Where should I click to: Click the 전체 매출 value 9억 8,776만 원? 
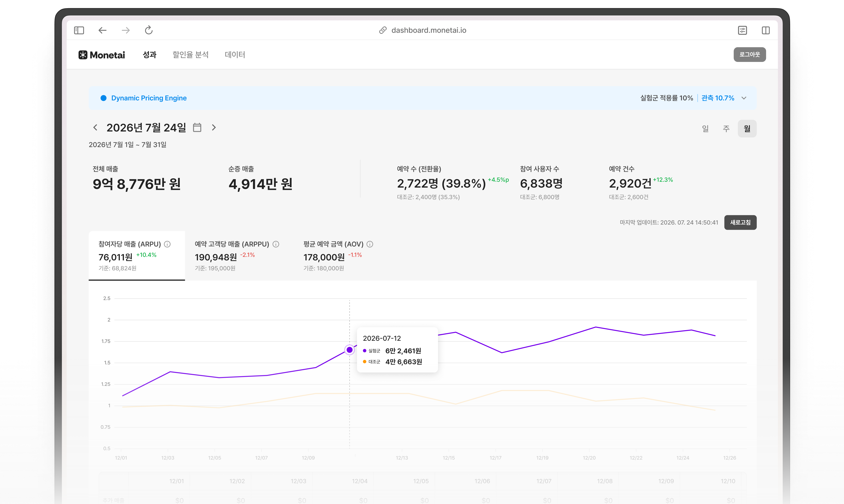137,184
